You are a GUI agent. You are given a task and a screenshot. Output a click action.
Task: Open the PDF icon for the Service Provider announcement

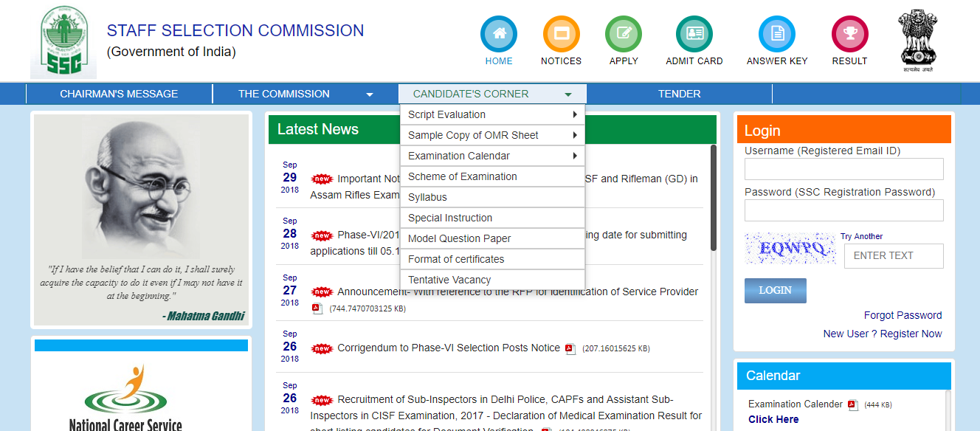[x=317, y=308]
